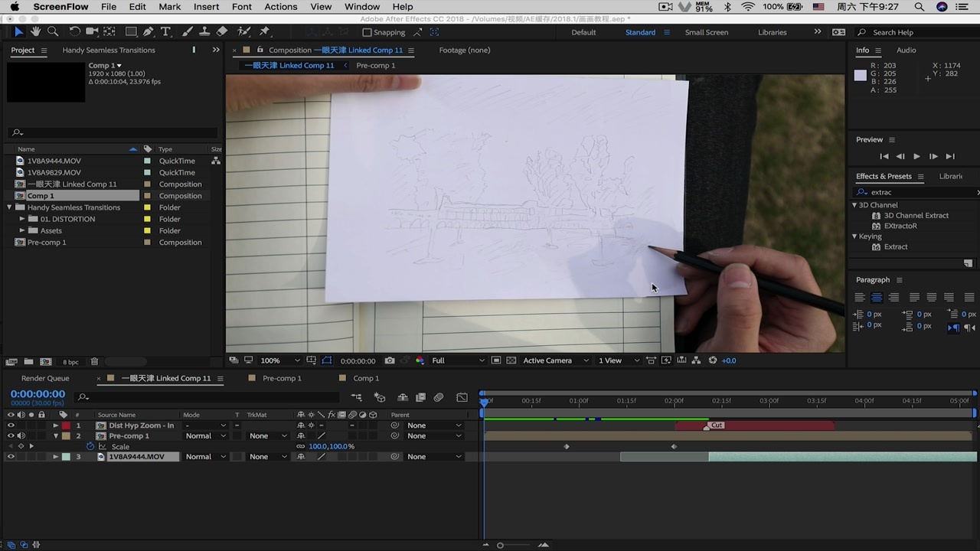The height and width of the screenshot is (551, 980).
Task: Open the Mark menu
Action: coord(169,7)
